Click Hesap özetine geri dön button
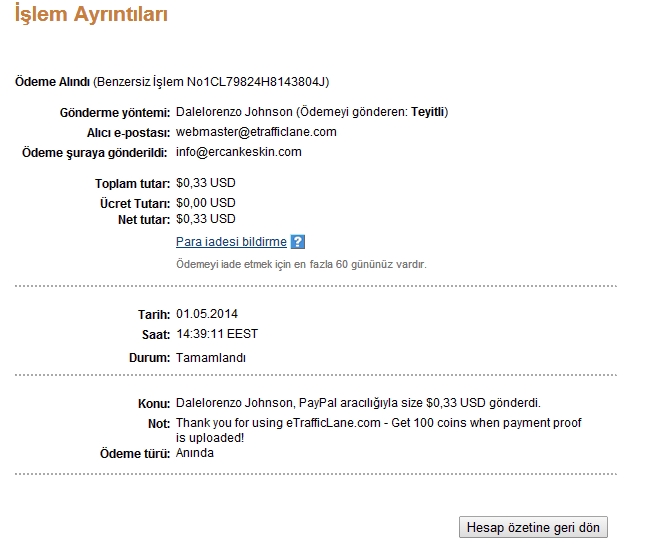Screen dimensions: 667x560 (533, 527)
